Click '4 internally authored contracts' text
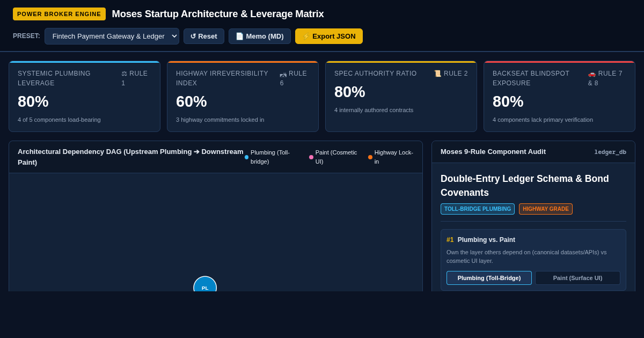Viewport: 644px width, 338px height. (374, 110)
